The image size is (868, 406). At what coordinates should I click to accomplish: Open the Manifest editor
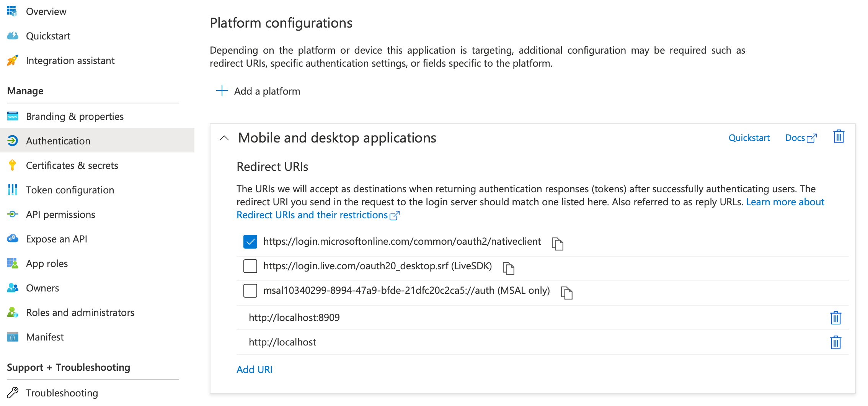[x=45, y=337]
